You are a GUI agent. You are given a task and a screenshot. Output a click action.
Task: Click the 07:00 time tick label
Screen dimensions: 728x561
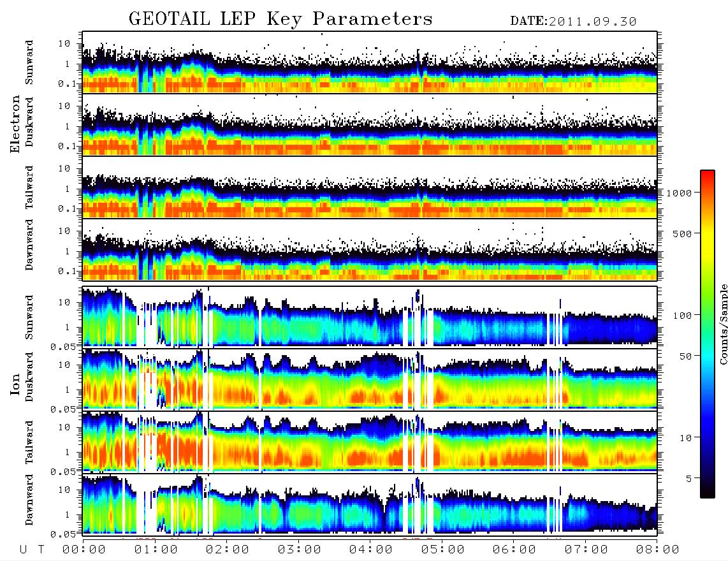(x=586, y=550)
